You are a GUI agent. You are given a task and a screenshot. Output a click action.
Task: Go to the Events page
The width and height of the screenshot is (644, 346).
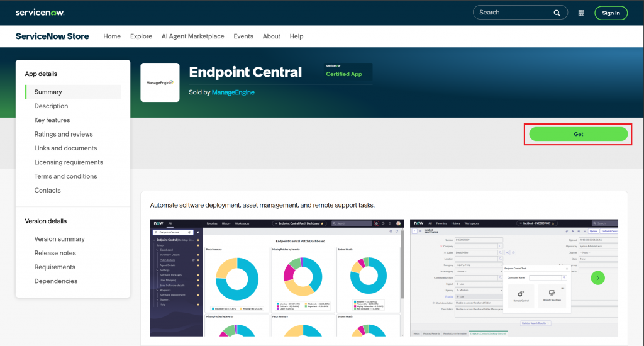tap(243, 36)
